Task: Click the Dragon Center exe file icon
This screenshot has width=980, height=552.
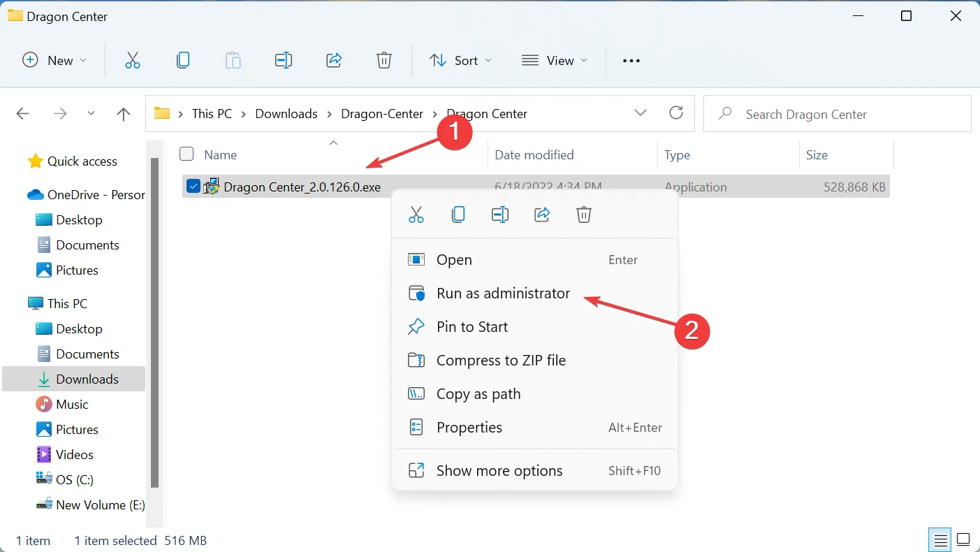Action: 212,187
